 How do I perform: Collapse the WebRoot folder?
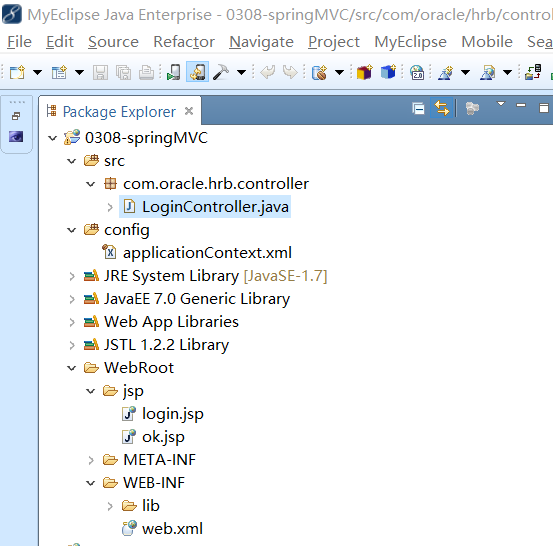pos(72,368)
